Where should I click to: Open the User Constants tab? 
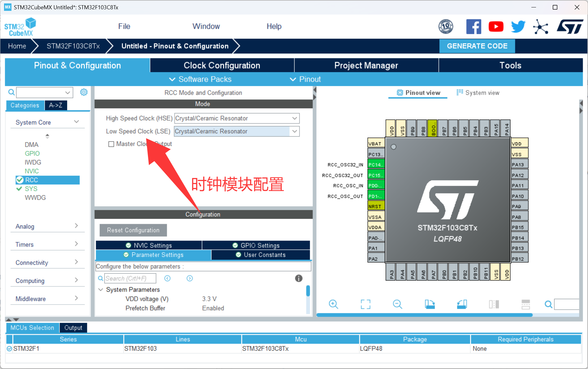(x=261, y=255)
